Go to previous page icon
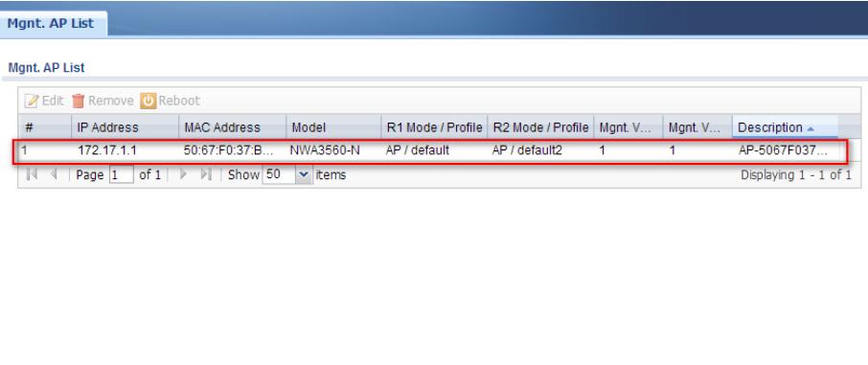 coord(54,174)
